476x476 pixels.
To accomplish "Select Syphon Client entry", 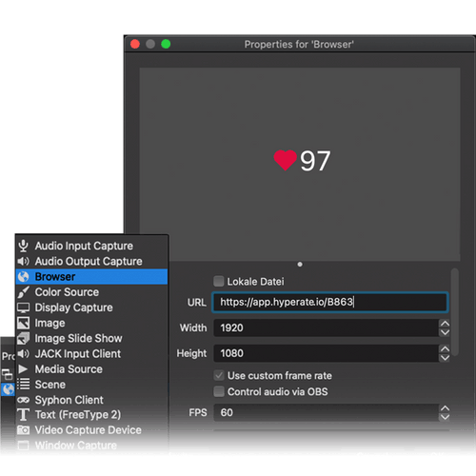I will (91, 400).
